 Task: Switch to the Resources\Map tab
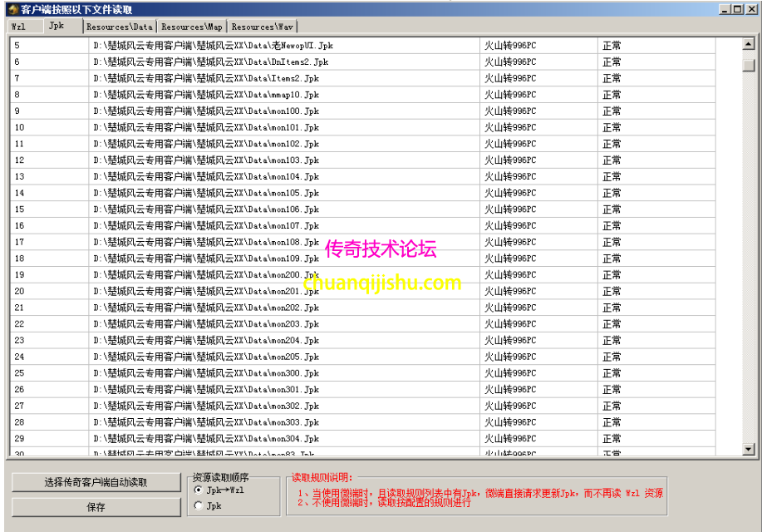191,27
